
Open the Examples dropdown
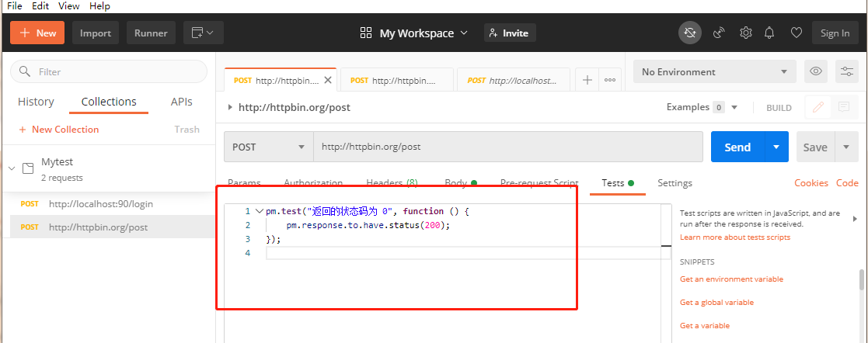(702, 107)
